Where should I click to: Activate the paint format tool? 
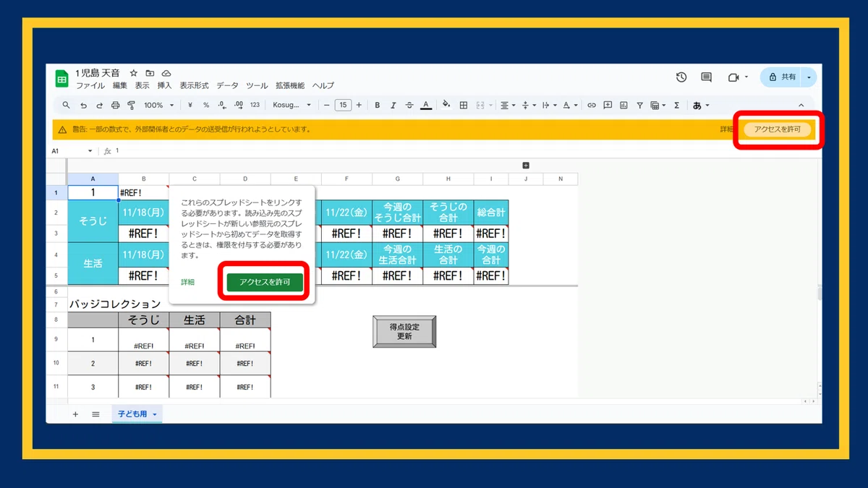[x=131, y=106]
